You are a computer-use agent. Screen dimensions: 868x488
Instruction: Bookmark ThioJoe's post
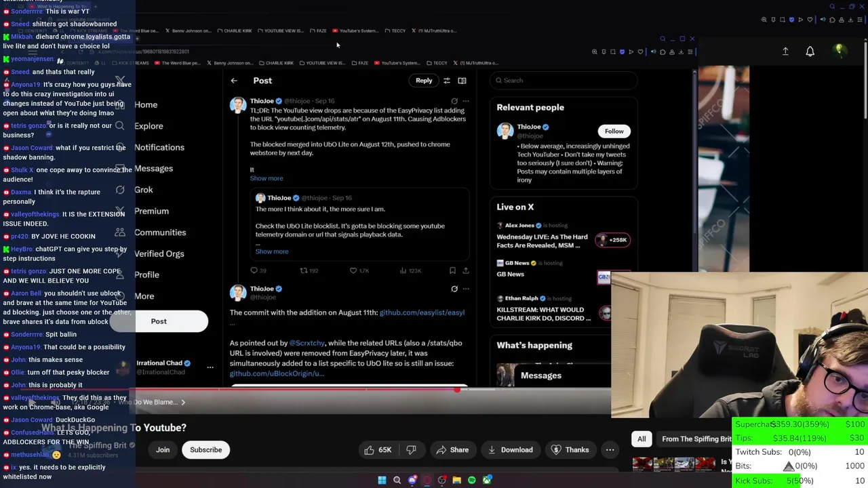452,270
